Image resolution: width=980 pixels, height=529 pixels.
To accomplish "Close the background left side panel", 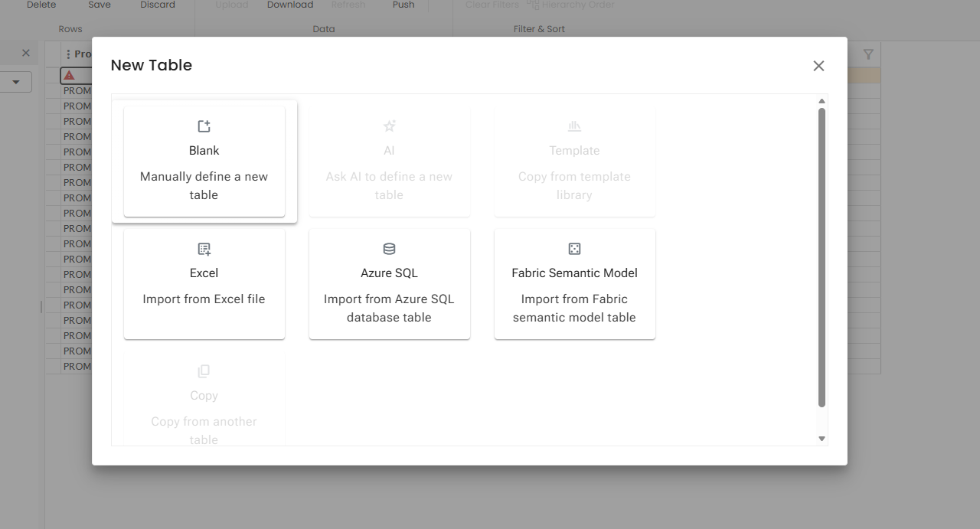I will click(25, 53).
